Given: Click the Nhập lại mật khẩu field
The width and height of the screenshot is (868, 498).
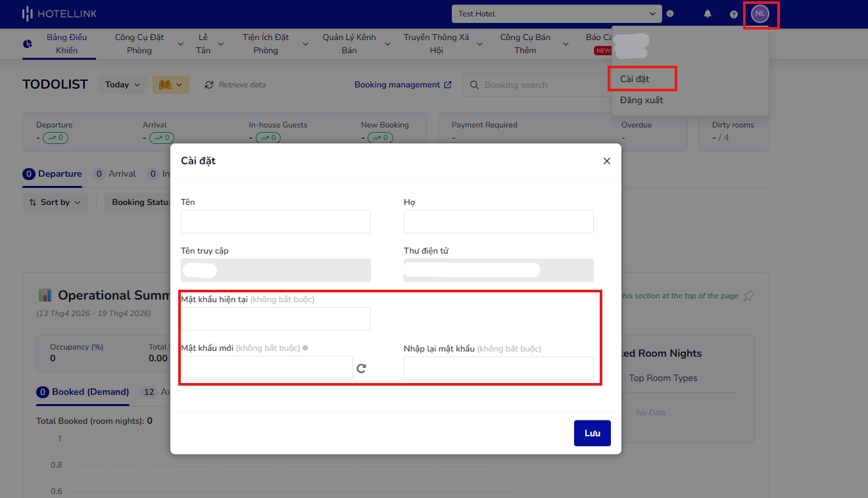Looking at the screenshot, I should click(x=498, y=369).
